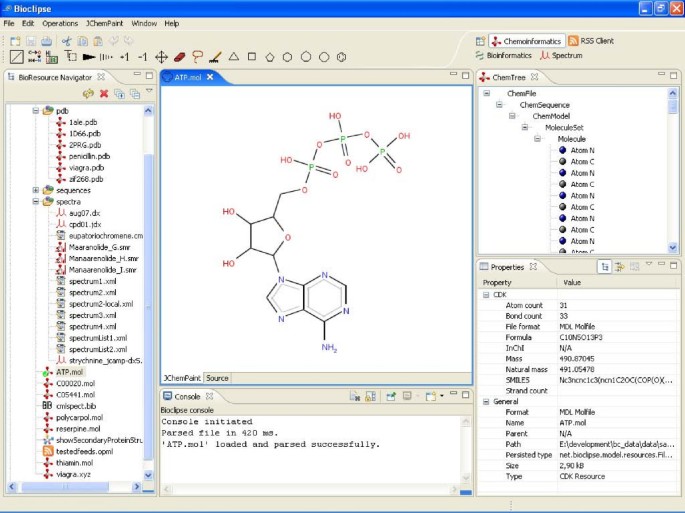The image size is (685, 513).
Task: Select the lasso selection tool
Action: (197, 57)
